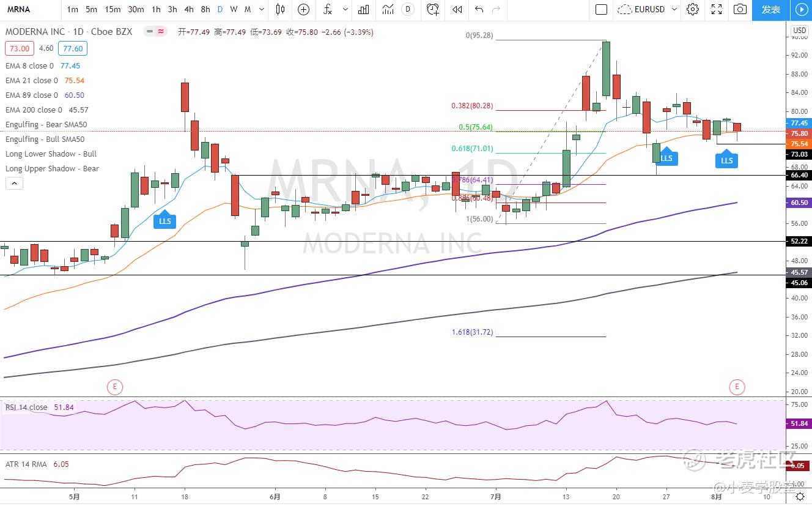This screenshot has height=506, width=812.
Task: Start bar replay with the rewind icon
Action: [x=457, y=9]
